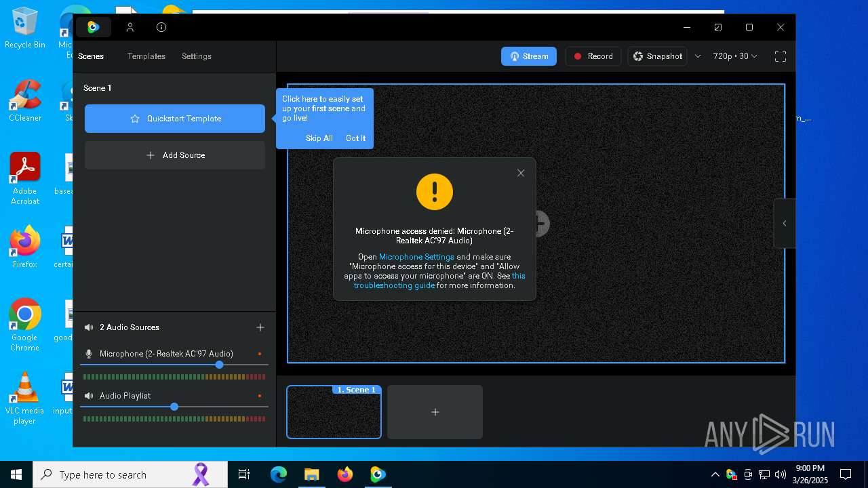The image size is (868, 488).
Task: Open the CCleaner desktop icon
Action: [x=24, y=100]
